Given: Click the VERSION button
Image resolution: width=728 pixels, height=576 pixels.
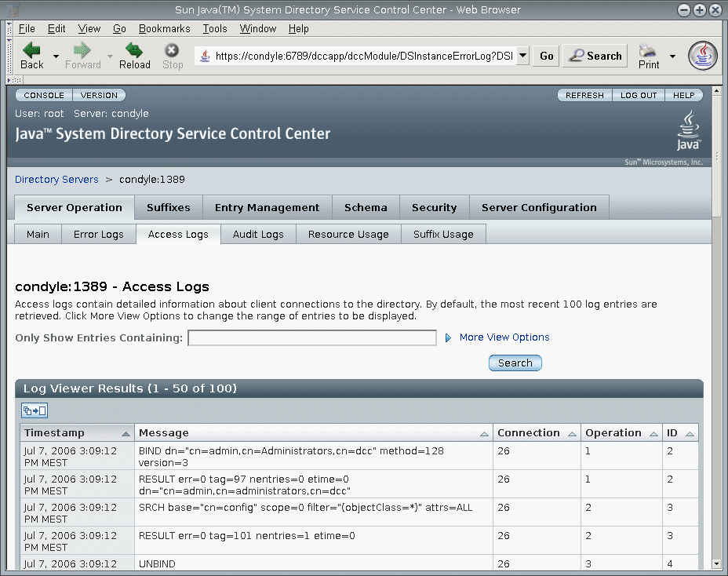Looking at the screenshot, I should tap(99, 95).
